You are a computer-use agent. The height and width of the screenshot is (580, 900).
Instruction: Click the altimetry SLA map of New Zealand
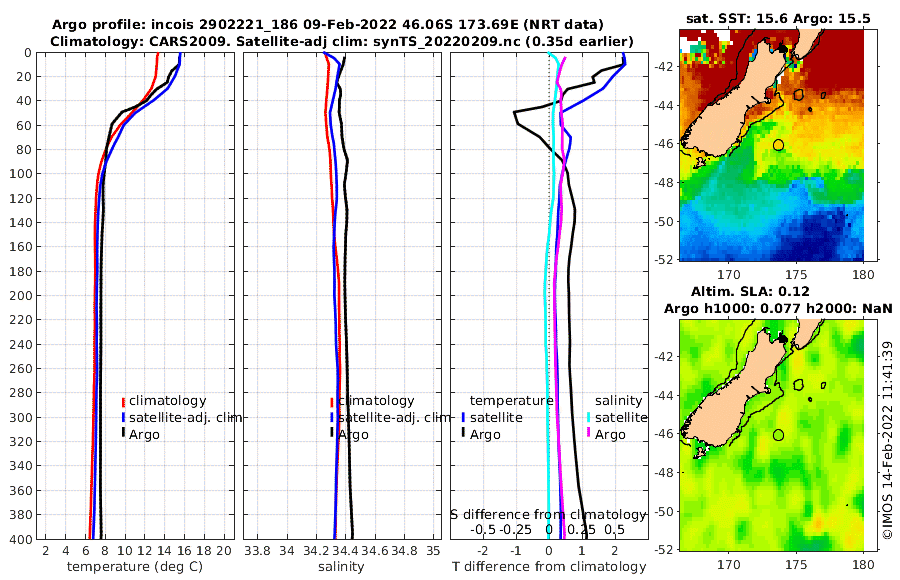(771, 435)
